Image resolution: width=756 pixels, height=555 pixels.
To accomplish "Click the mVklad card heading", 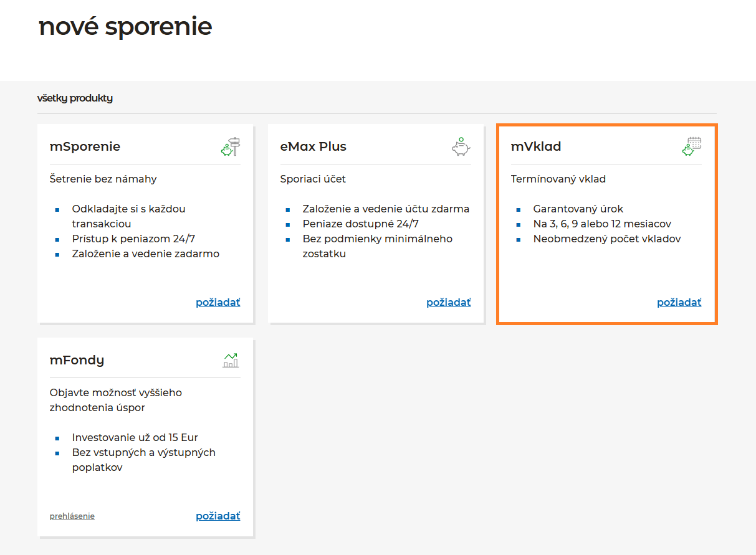I will coord(536,147).
